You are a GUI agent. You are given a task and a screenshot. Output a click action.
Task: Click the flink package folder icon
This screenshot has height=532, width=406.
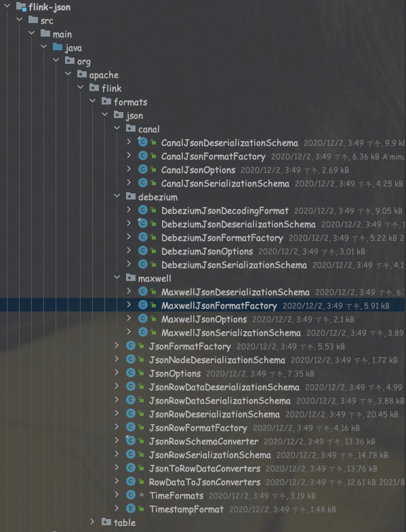coord(94,88)
